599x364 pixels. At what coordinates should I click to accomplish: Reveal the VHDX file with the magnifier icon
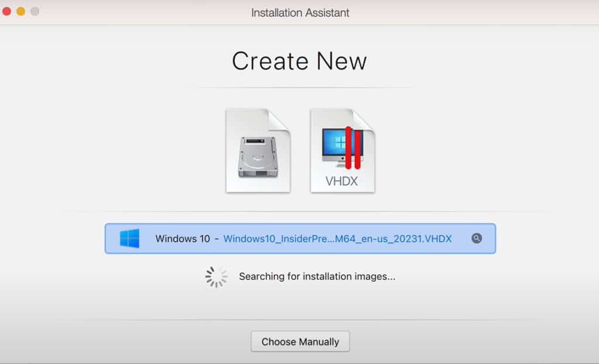pos(476,238)
